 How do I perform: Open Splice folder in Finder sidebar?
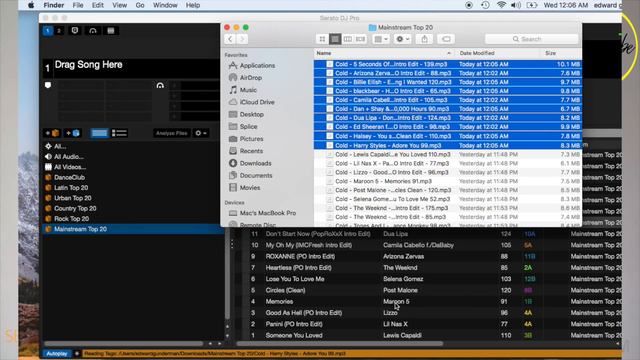[248, 127]
